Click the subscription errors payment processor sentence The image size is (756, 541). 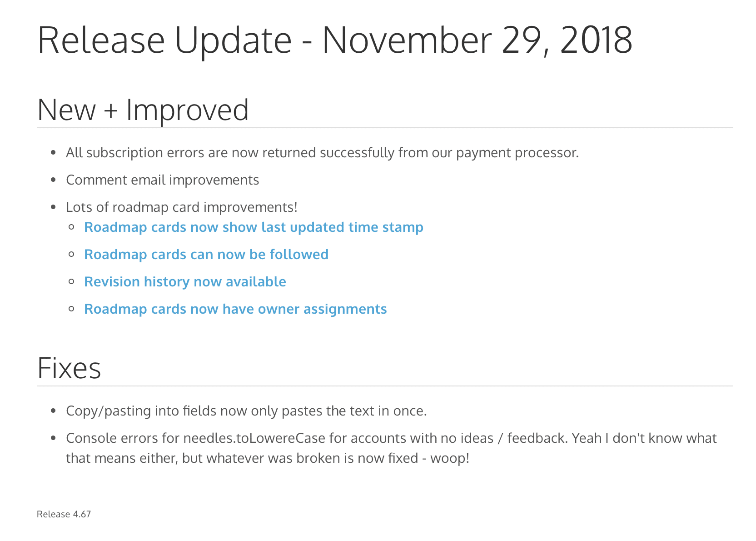point(322,153)
